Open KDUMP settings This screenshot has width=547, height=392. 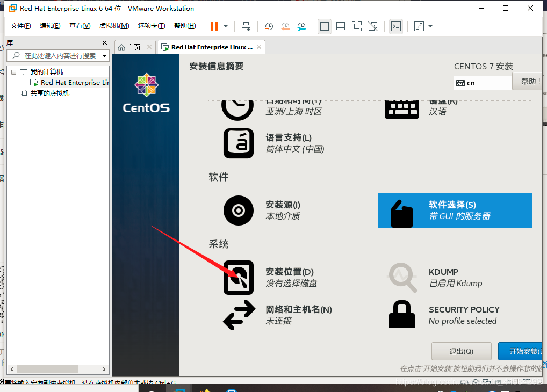tap(435, 277)
